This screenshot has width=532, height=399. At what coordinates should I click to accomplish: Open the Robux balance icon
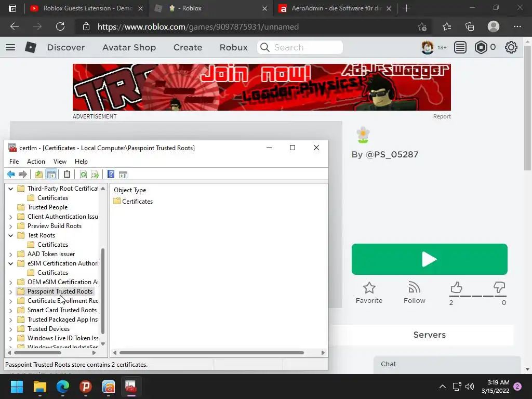(x=481, y=47)
